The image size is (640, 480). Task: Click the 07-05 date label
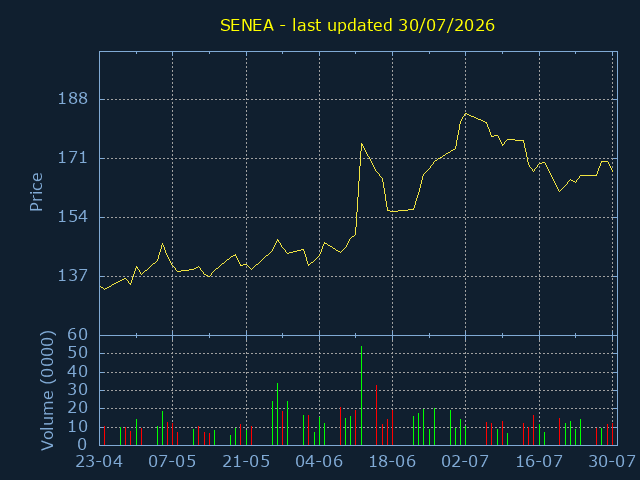click(172, 462)
